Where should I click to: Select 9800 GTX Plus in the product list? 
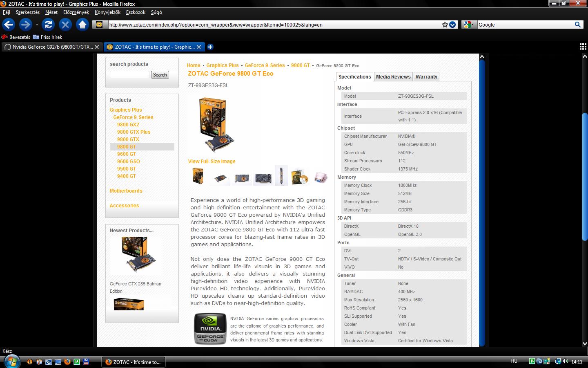(x=134, y=132)
